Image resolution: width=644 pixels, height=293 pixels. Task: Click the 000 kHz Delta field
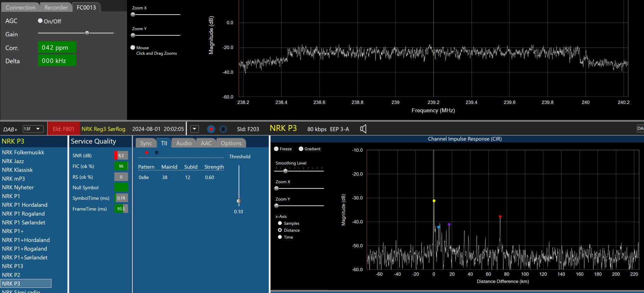57,61
